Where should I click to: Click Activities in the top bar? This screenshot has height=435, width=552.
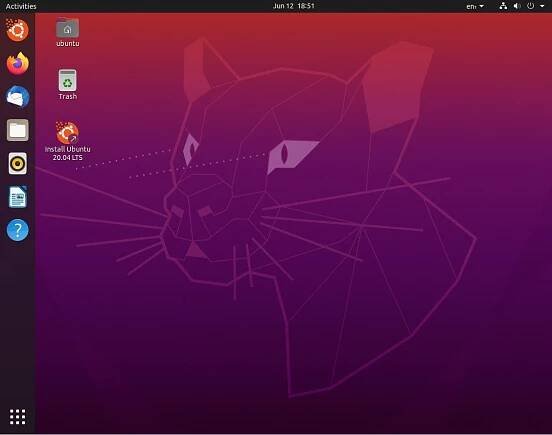(21, 6)
